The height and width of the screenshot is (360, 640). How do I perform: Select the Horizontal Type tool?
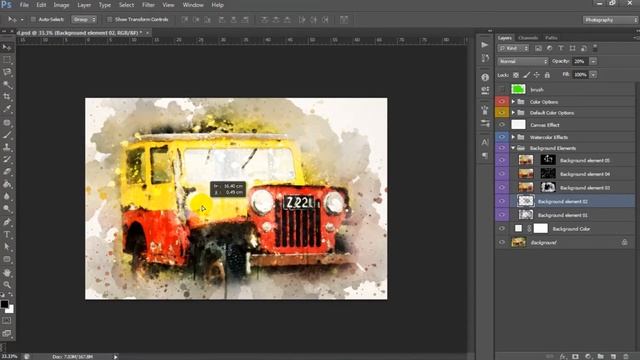pyautogui.click(x=7, y=234)
